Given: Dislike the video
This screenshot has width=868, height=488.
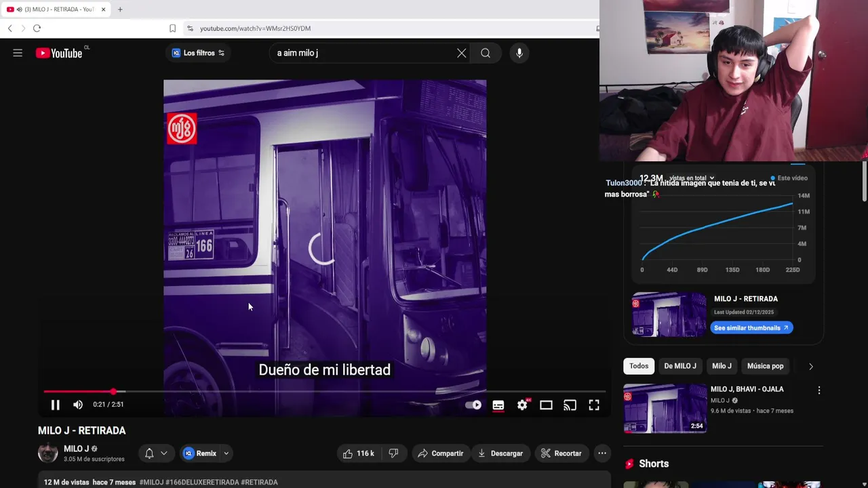Looking at the screenshot, I should (x=393, y=453).
